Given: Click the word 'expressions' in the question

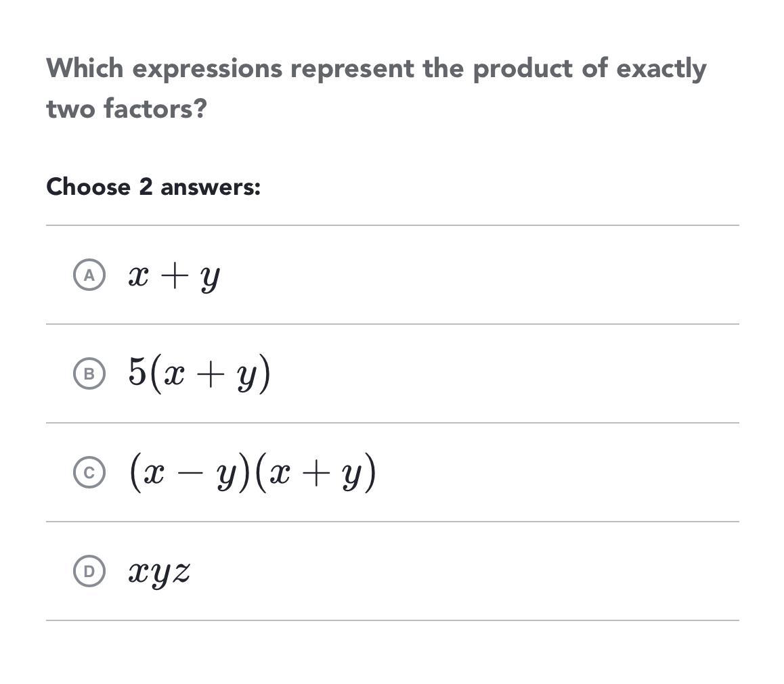Looking at the screenshot, I should (207, 68).
